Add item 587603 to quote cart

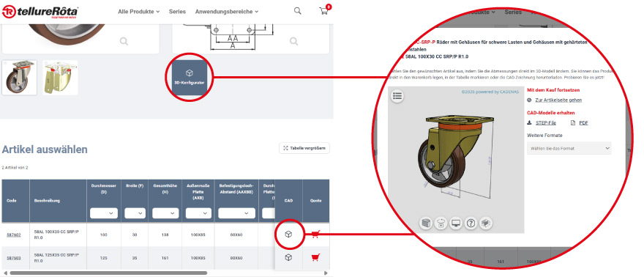315,258
